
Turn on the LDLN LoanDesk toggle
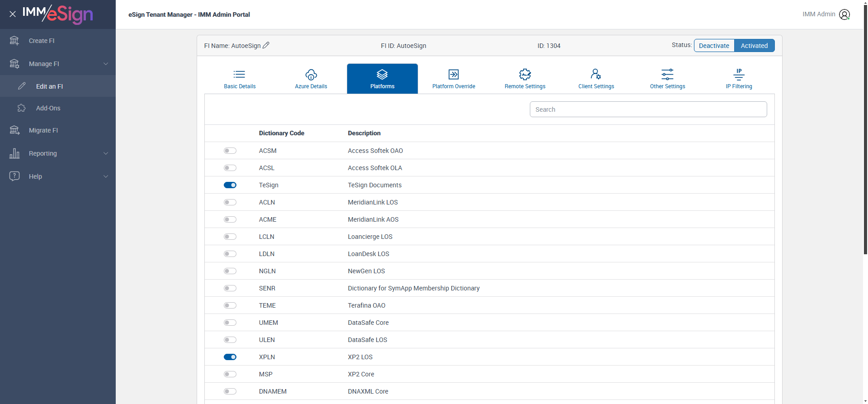[230, 254]
